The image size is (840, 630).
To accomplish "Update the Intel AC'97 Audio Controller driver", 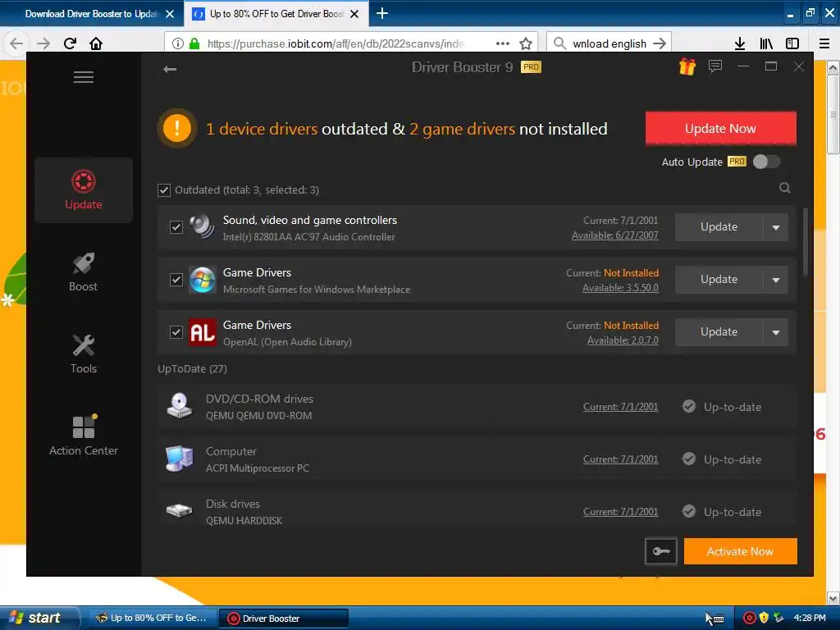I will 719,227.
